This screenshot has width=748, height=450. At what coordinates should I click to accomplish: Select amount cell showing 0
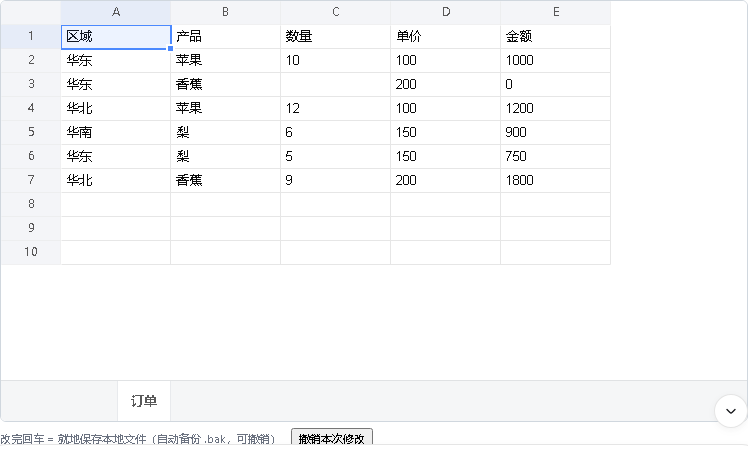pyautogui.click(x=556, y=84)
